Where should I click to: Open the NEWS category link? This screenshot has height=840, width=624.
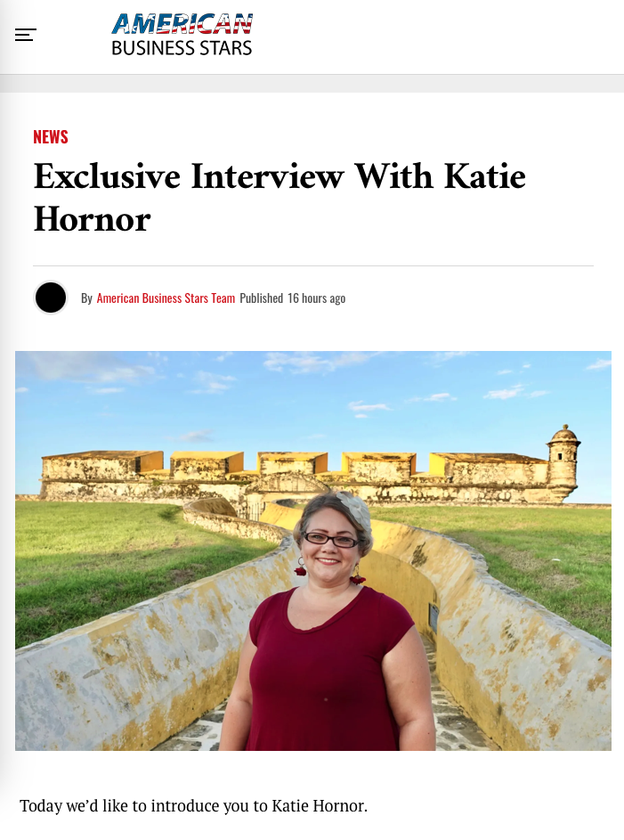(x=51, y=137)
